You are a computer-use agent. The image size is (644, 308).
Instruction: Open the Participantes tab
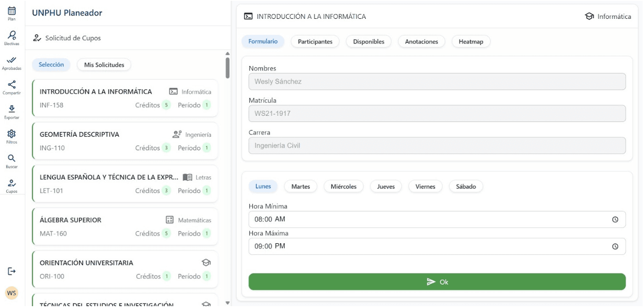coord(315,41)
